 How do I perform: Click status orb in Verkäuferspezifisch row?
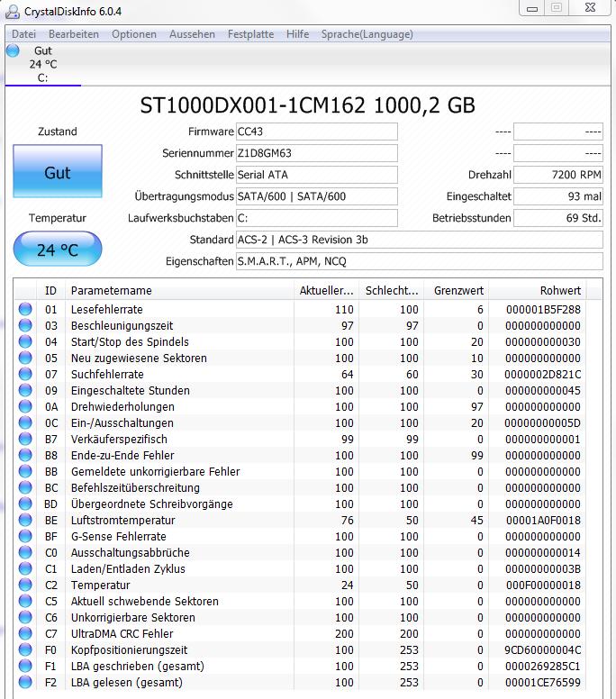(25, 439)
